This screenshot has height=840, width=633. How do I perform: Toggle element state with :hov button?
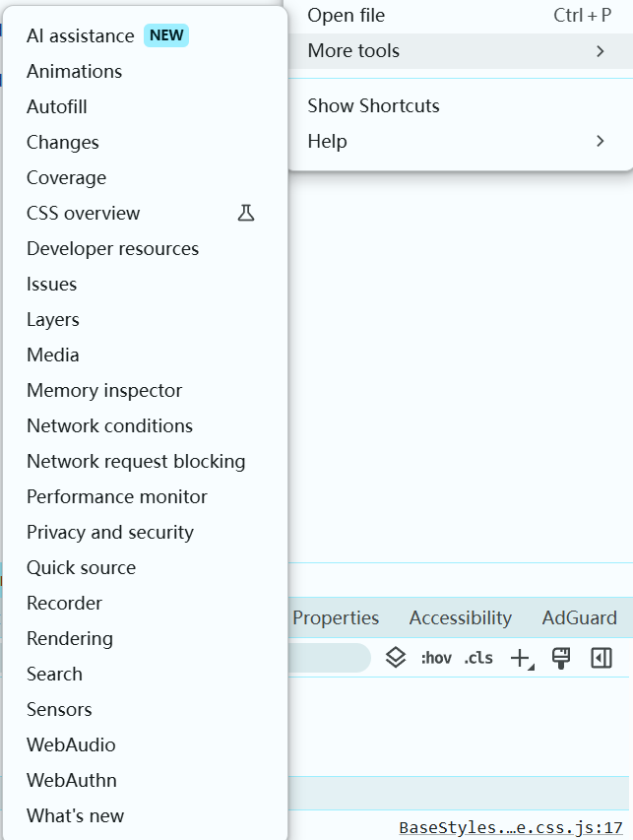point(435,658)
